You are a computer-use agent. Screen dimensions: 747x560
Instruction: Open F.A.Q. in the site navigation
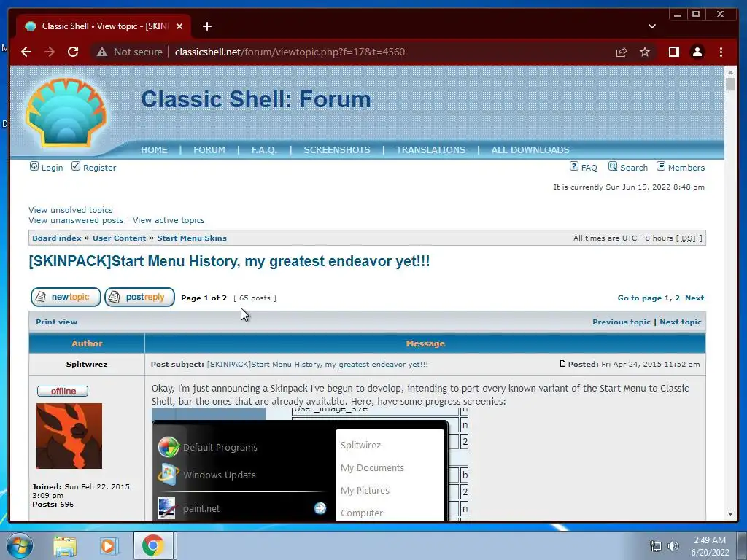click(264, 150)
